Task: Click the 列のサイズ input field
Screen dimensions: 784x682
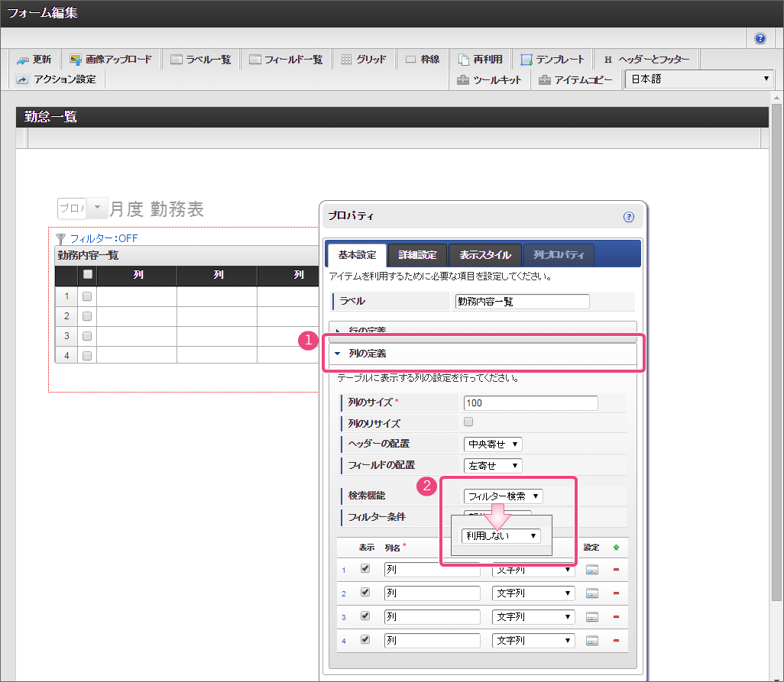Action: point(530,403)
